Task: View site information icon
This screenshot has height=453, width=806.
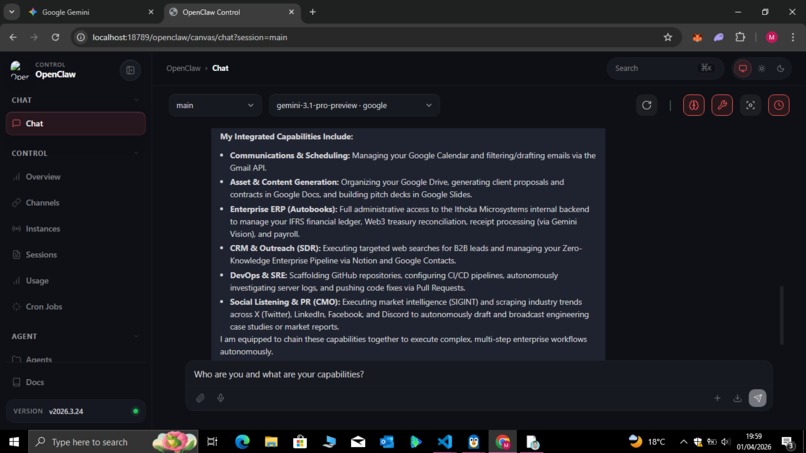Action: (x=81, y=37)
